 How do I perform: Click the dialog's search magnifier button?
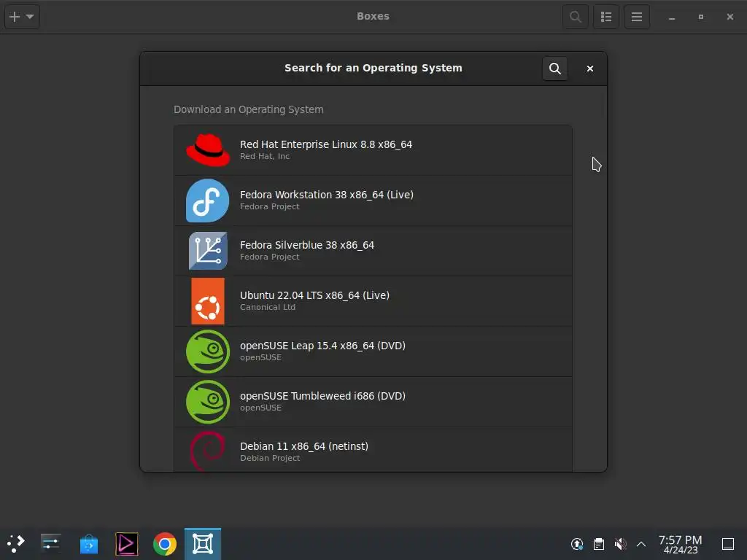coord(555,68)
